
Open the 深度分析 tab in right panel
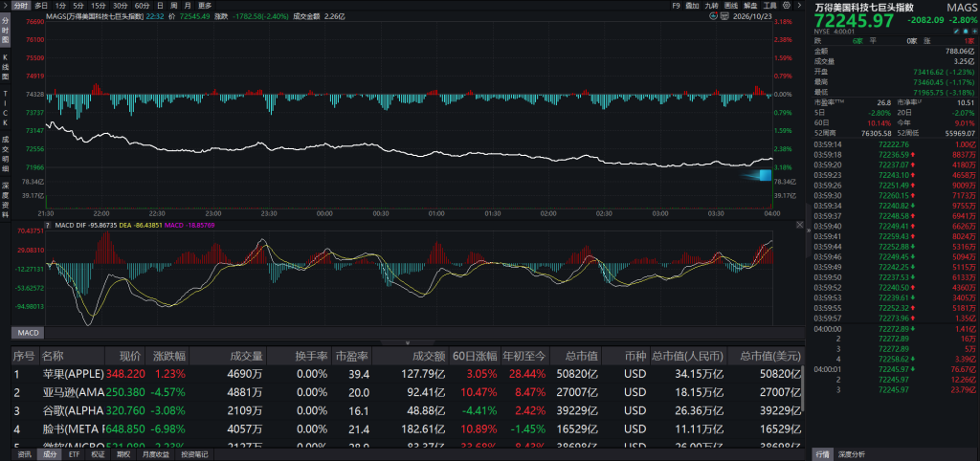(x=852, y=454)
